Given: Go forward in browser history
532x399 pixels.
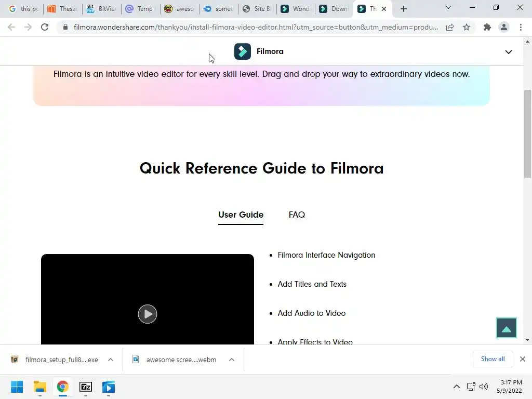Looking at the screenshot, I should click(28, 27).
